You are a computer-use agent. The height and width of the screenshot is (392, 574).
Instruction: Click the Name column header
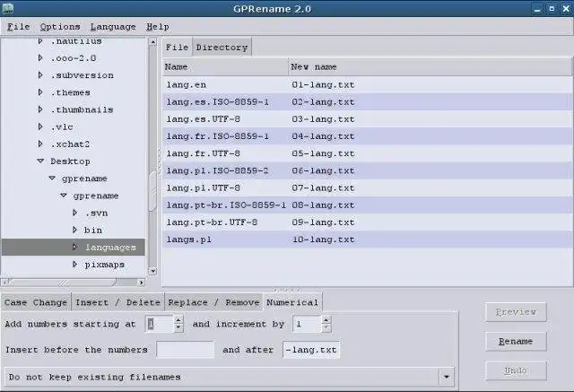(x=225, y=66)
